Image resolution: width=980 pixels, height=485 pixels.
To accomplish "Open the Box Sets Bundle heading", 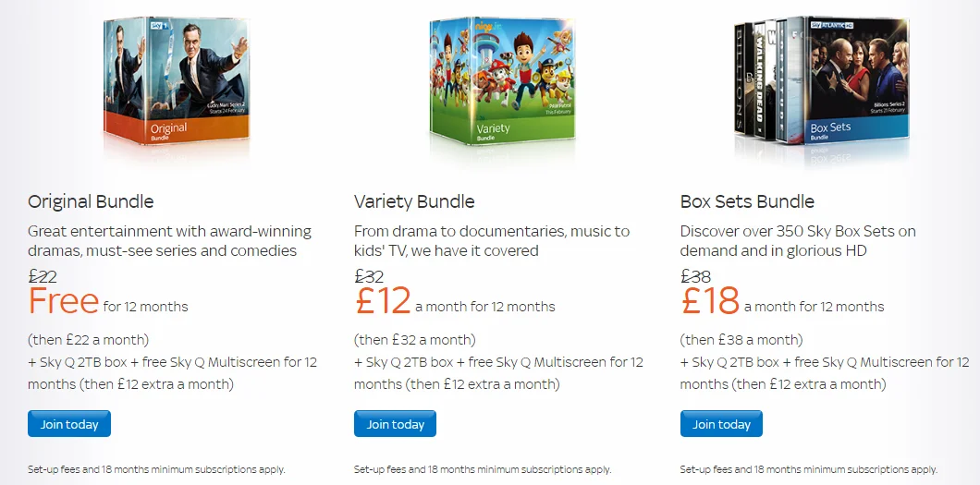I will 747,201.
